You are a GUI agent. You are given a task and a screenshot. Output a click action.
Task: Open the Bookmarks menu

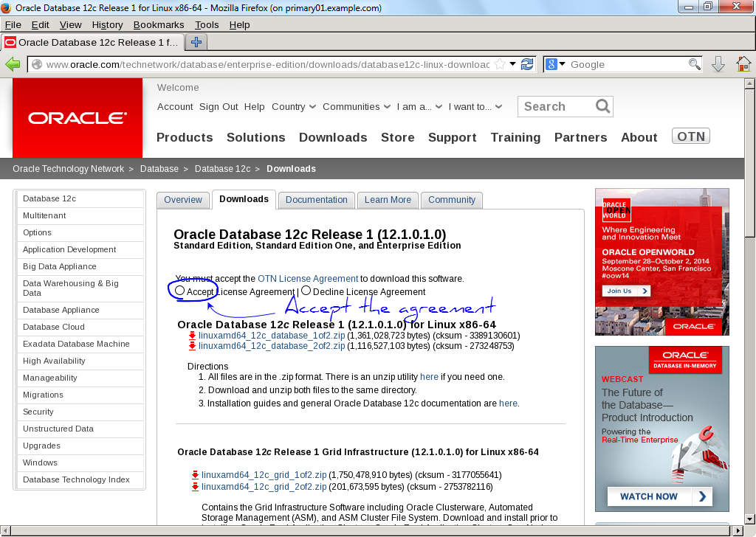[x=159, y=24]
